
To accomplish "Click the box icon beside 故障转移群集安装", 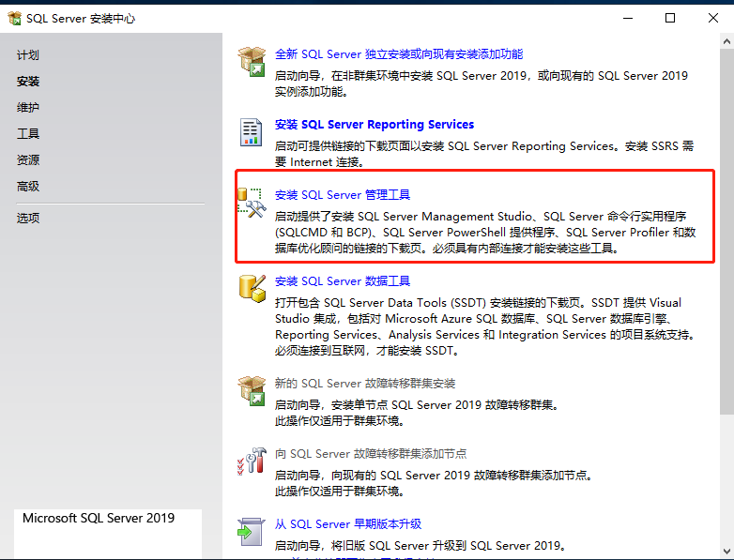I will click(x=252, y=390).
